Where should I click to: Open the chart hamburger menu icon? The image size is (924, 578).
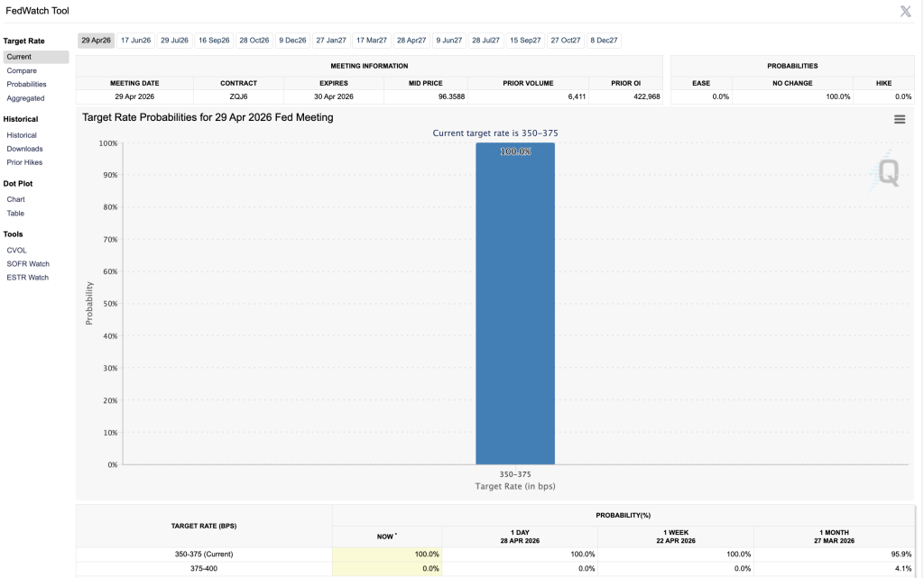(x=899, y=119)
